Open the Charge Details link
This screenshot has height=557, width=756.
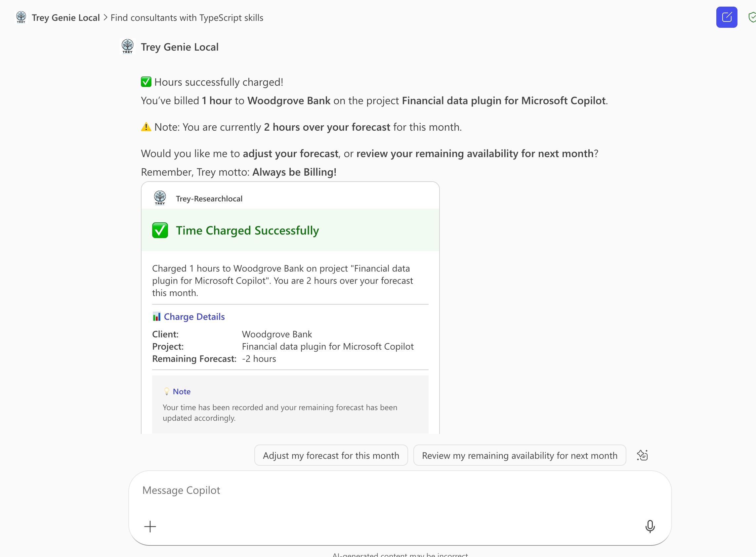pyautogui.click(x=194, y=316)
